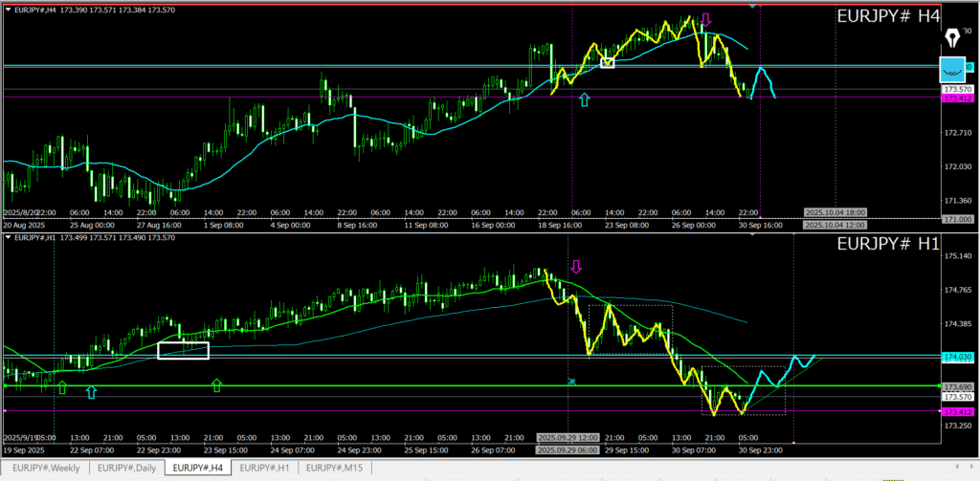
Task: Select the small white rectangle on H4 chart
Action: [x=607, y=63]
